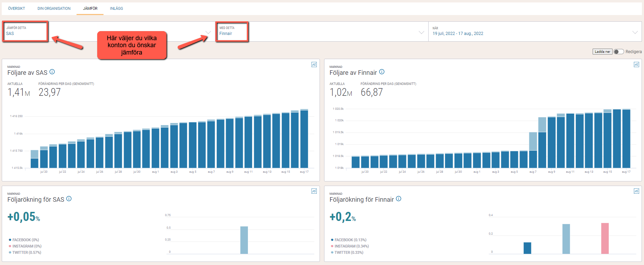Toggle FACEBOOK (0.13%) legend in Finnair card

click(349, 240)
